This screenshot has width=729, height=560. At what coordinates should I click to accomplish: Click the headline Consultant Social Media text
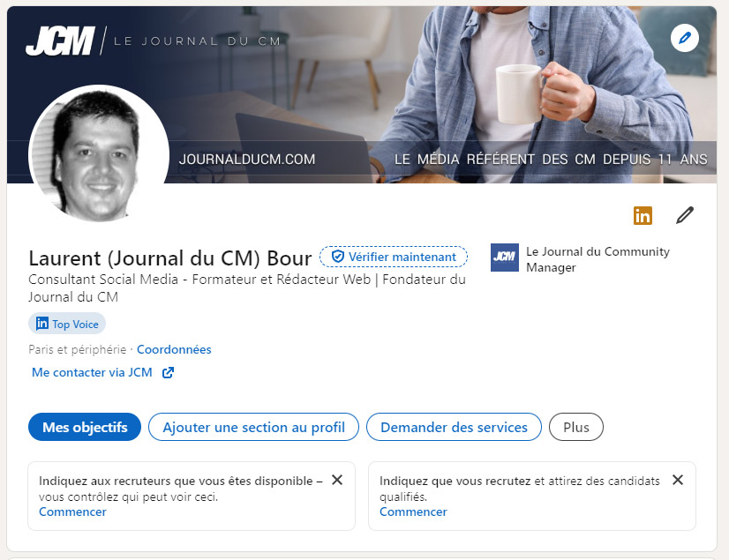pos(247,288)
